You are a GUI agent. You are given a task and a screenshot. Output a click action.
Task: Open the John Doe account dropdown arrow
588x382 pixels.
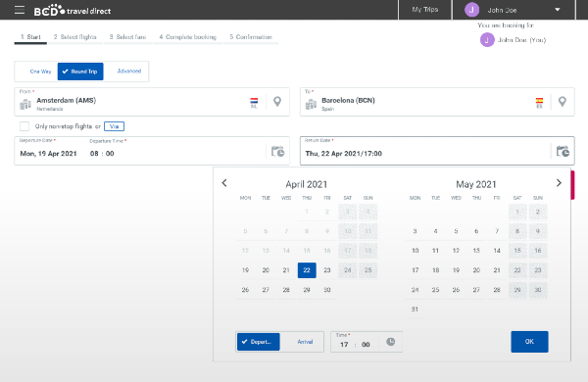point(558,10)
